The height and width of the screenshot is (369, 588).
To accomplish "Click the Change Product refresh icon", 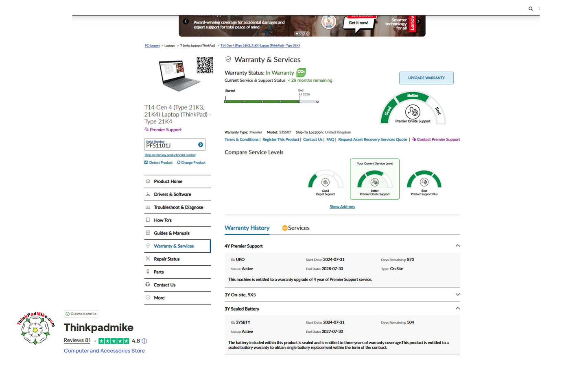I will click(x=179, y=163).
